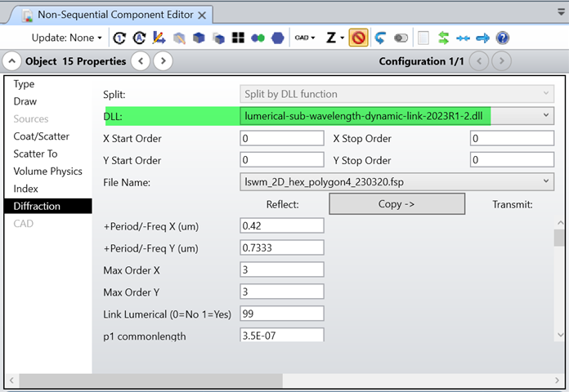This screenshot has height=392, width=569.
Task: Click the vertical scrollbar thumb of the parameters list
Action: 559,238
